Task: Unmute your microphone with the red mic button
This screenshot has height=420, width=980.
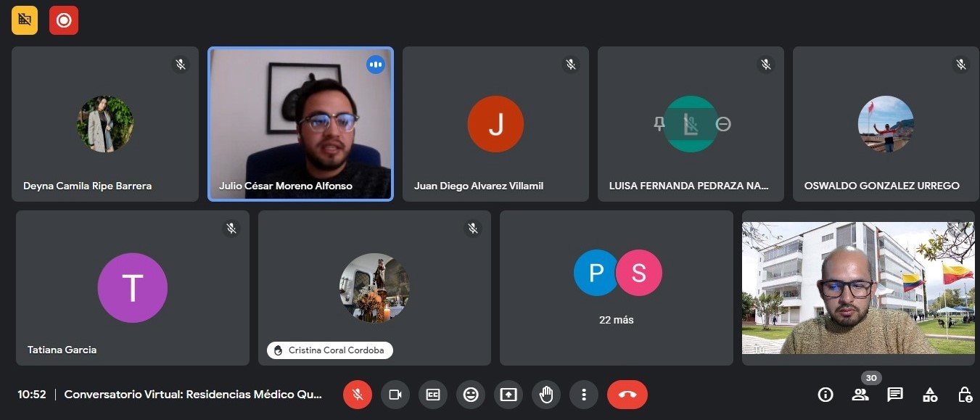Action: [x=358, y=395]
